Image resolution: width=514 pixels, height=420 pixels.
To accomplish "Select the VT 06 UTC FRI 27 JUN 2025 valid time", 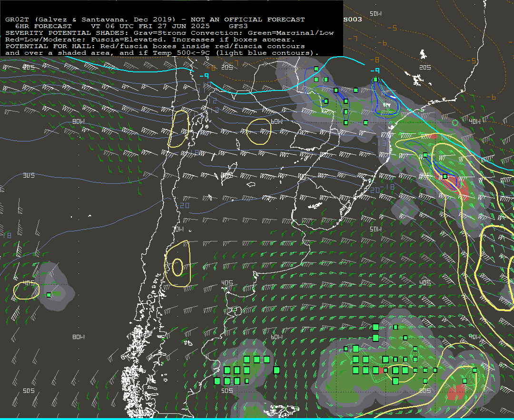I will (150, 26).
